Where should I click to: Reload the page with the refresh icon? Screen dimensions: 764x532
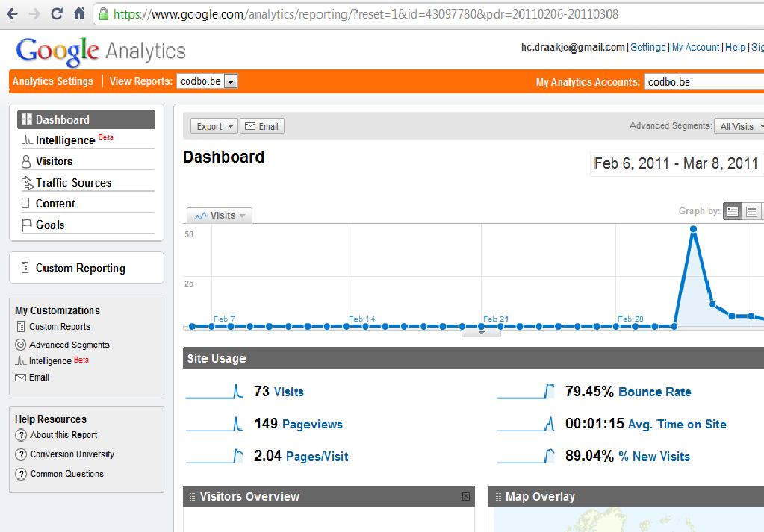57,13
